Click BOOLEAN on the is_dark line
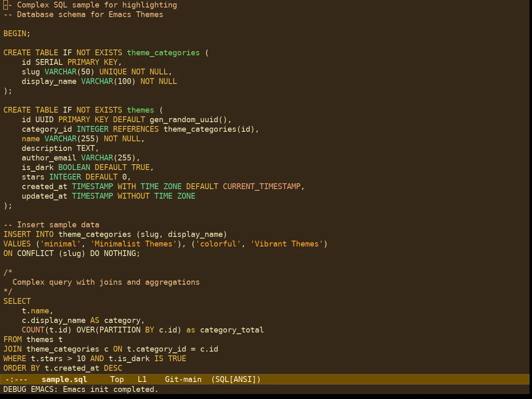Image resolution: width=532 pixels, height=399 pixels. (x=74, y=167)
